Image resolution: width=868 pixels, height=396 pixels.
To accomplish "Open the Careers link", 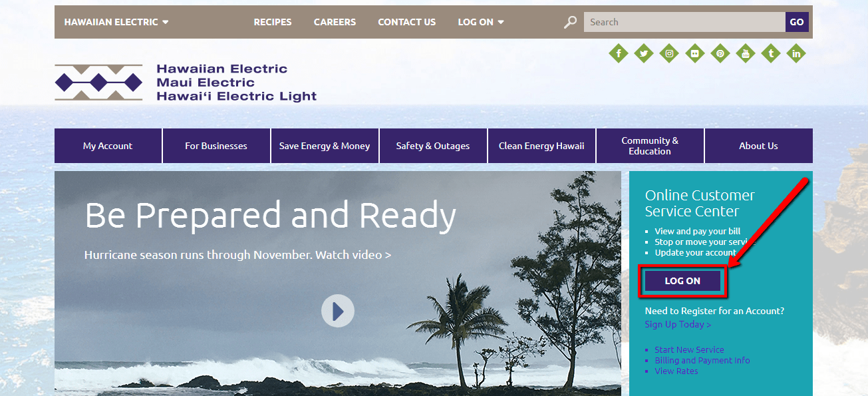I will (x=335, y=22).
